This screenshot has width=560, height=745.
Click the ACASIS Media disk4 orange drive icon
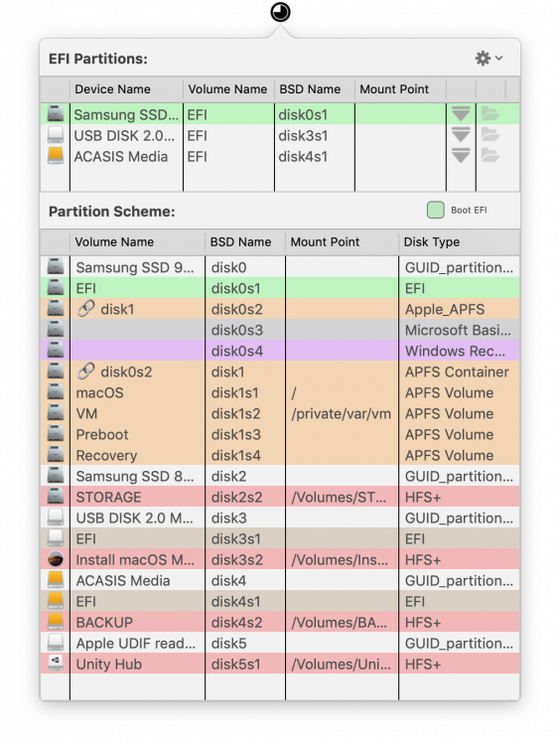(x=56, y=581)
